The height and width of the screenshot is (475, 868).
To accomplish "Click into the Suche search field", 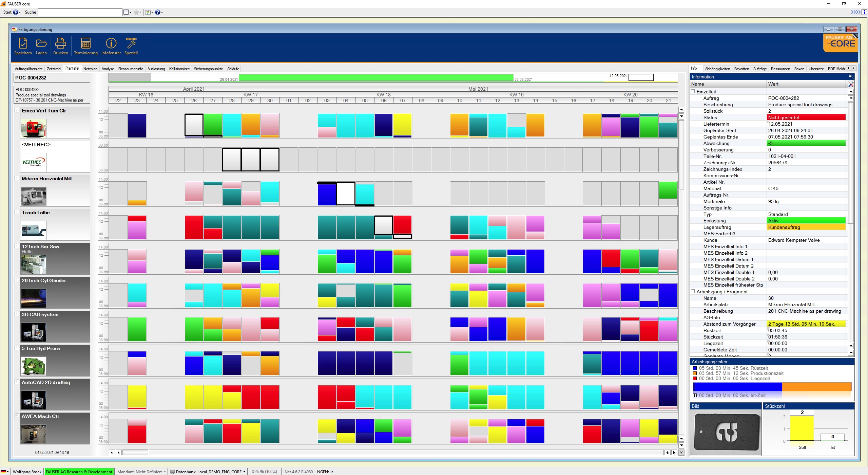I will 80,12.
